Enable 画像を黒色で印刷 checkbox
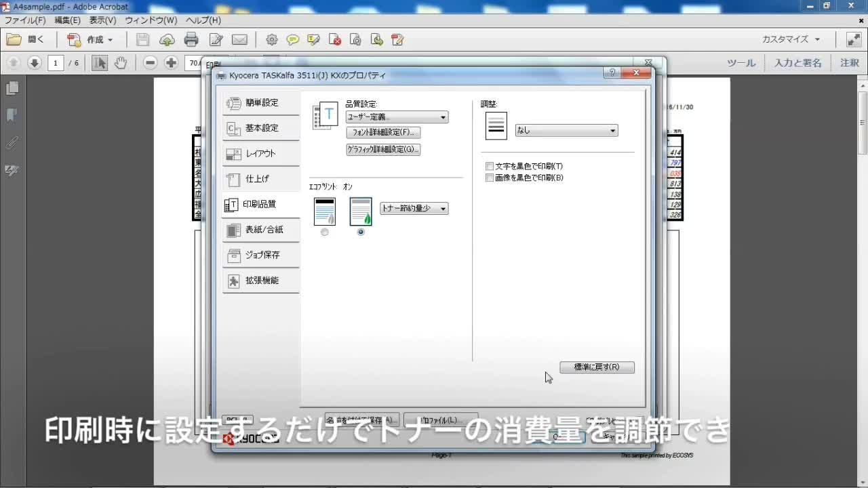The height and width of the screenshot is (488, 868). (490, 178)
